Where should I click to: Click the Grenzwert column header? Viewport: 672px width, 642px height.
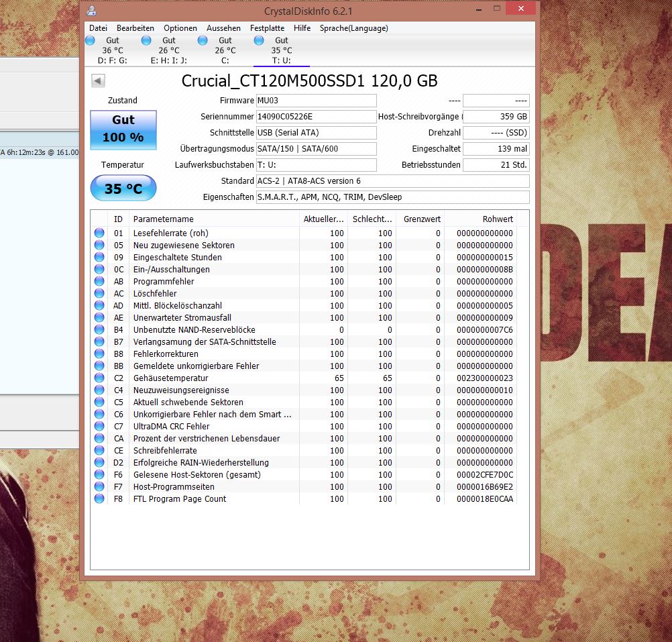(x=421, y=219)
